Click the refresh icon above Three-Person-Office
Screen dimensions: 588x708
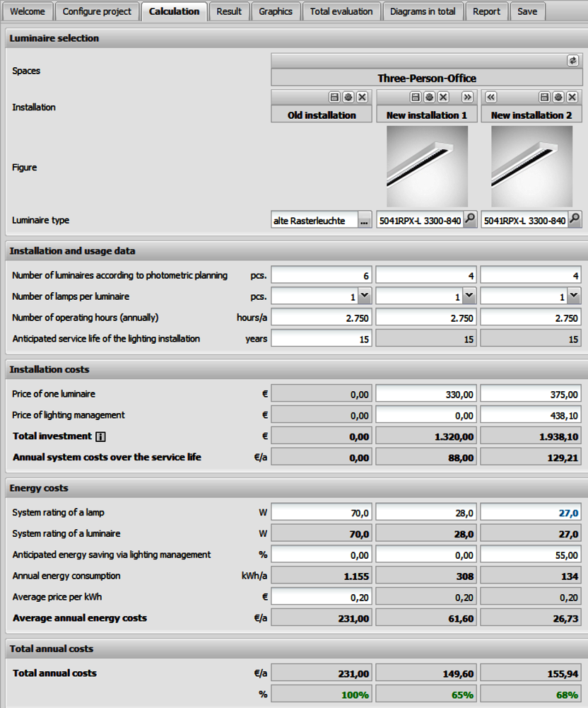point(572,61)
